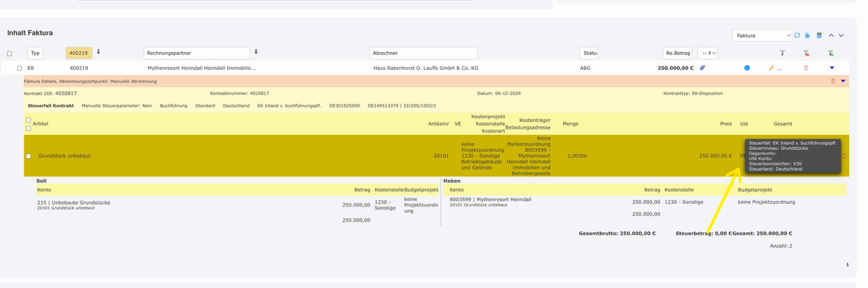
Task: Click the paperclip attachment icon beside 250.000,00 €
Action: click(x=702, y=68)
